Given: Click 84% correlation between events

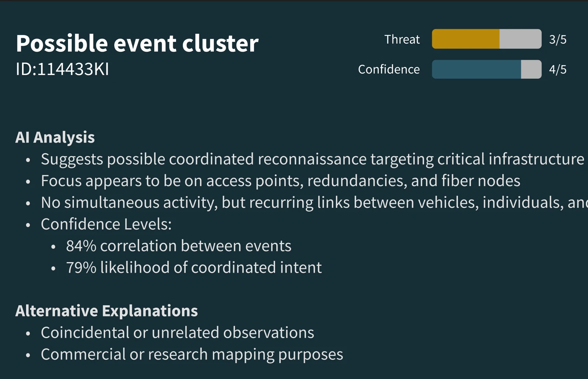Looking at the screenshot, I should click(179, 246).
